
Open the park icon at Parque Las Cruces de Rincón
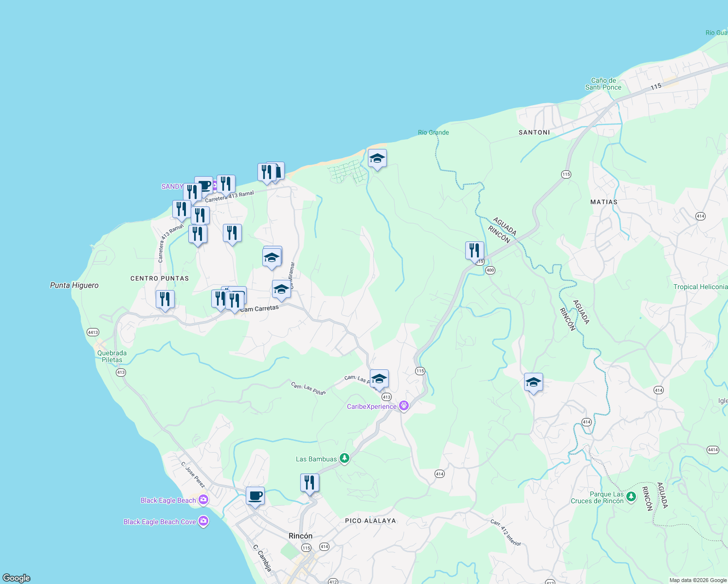click(x=631, y=497)
